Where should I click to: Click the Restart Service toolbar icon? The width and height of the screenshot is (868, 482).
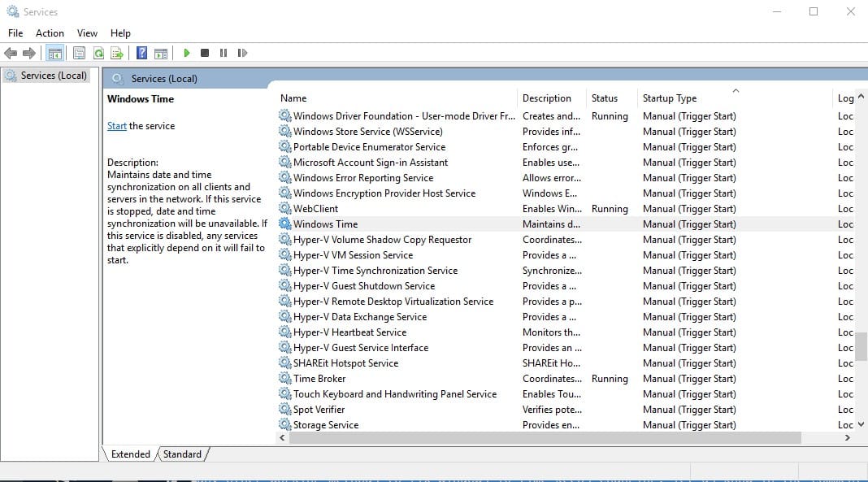[x=242, y=53]
